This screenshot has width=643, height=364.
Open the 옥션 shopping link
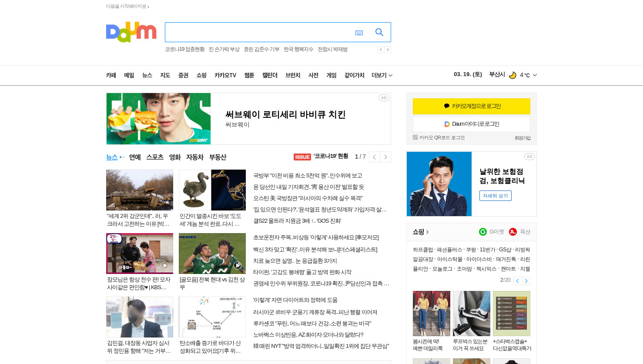(x=520, y=232)
